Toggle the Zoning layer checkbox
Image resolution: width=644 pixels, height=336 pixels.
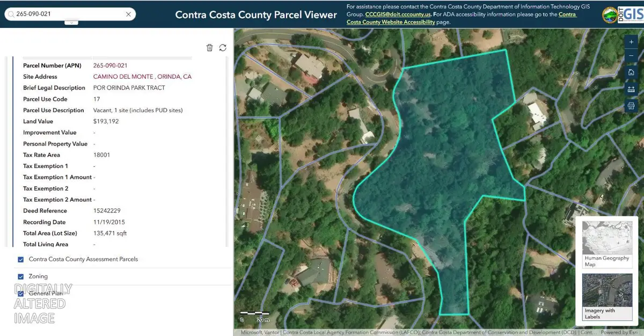point(21,276)
